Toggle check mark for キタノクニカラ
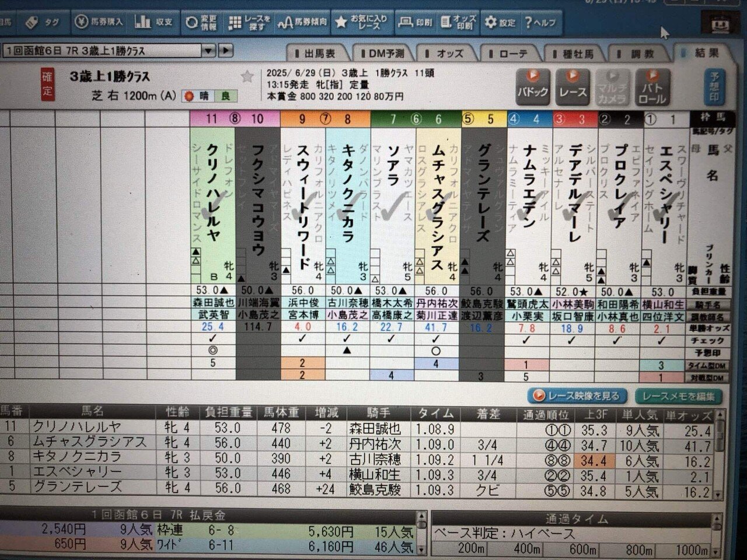 (347, 339)
